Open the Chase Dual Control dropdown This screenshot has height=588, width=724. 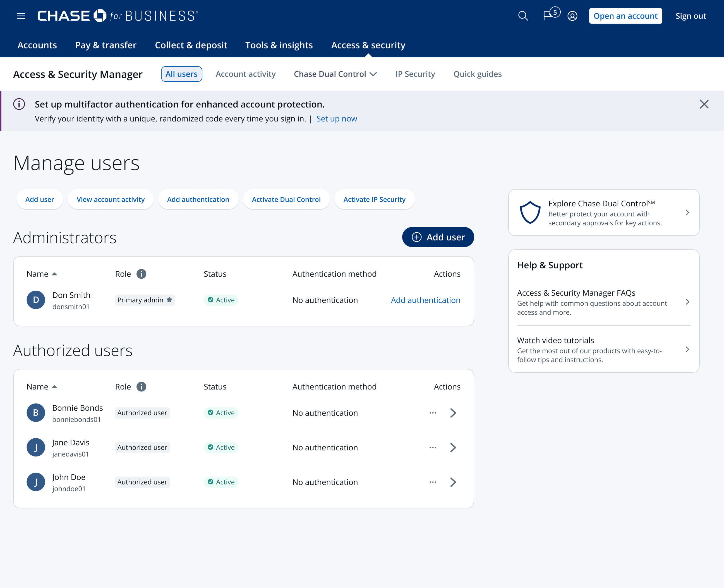335,74
